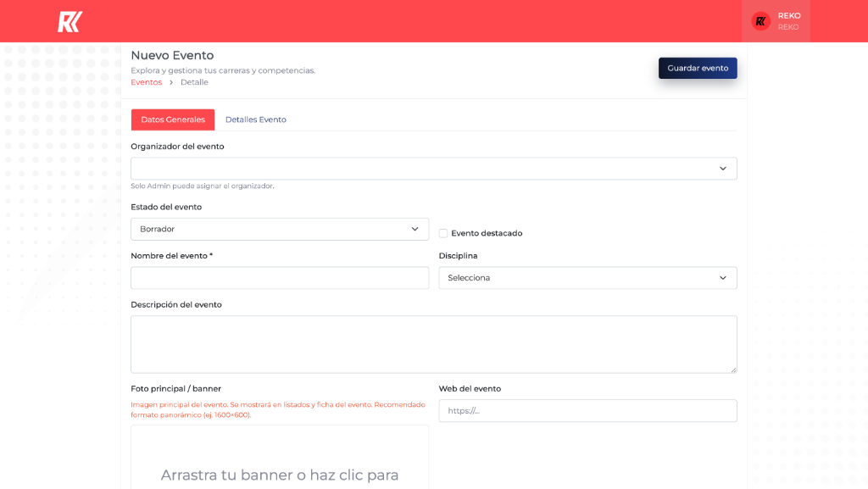Enable the Evento destacado checkbox
Image resolution: width=868 pixels, height=489 pixels.
[443, 233]
